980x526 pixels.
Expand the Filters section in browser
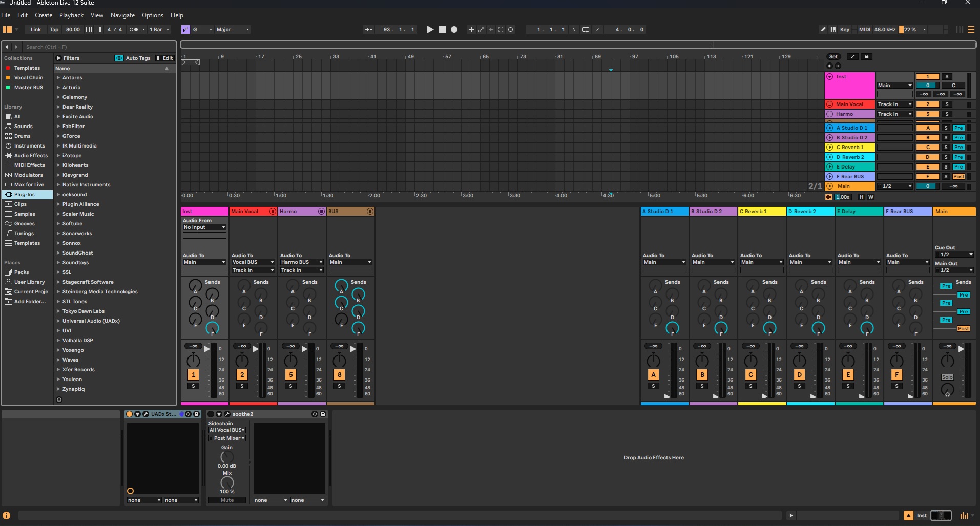tap(58, 58)
